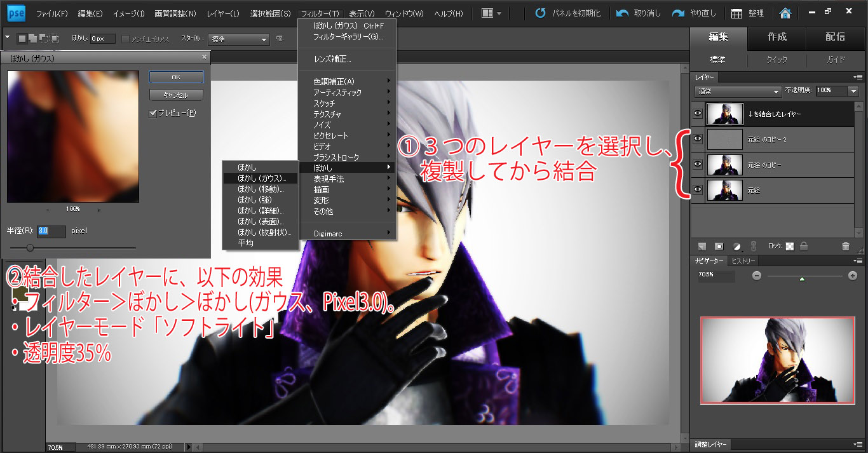The width and height of the screenshot is (868, 453).
Task: Click the キャンセル button
Action: click(x=176, y=95)
